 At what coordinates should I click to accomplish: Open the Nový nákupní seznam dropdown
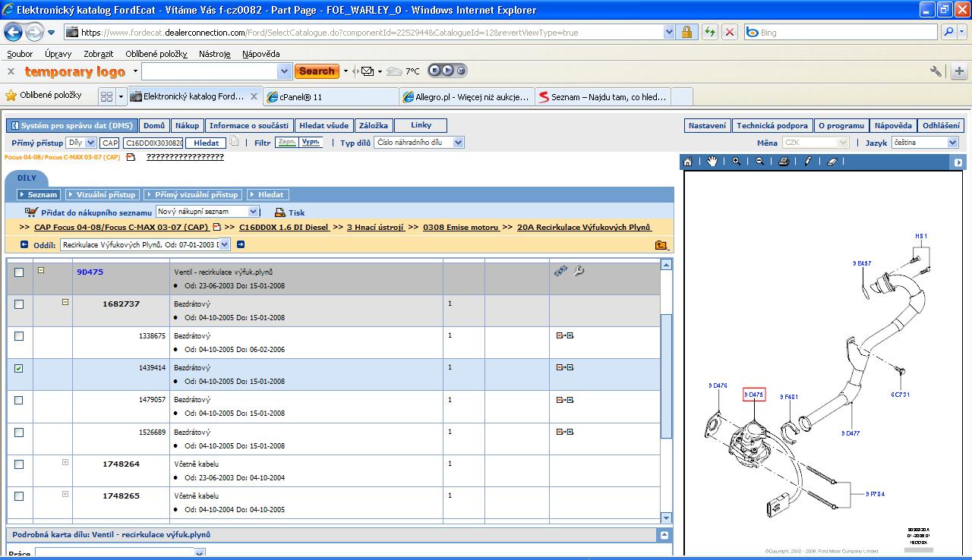click(253, 212)
